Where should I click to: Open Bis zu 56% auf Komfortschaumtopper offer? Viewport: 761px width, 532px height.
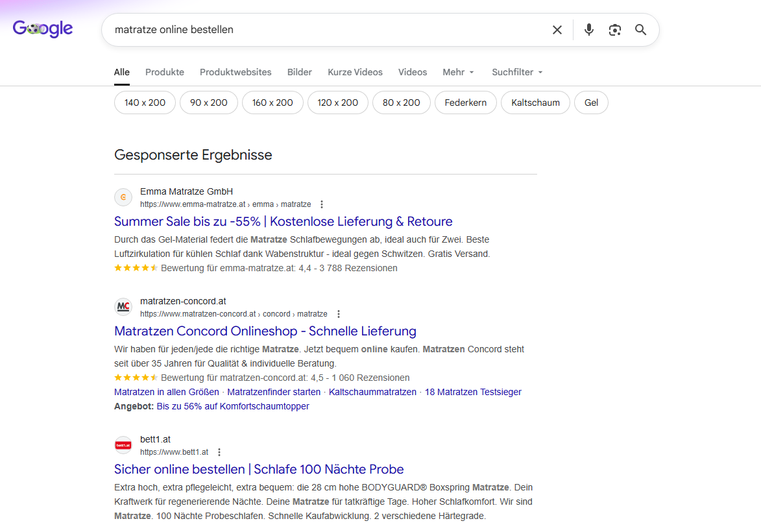[233, 406]
